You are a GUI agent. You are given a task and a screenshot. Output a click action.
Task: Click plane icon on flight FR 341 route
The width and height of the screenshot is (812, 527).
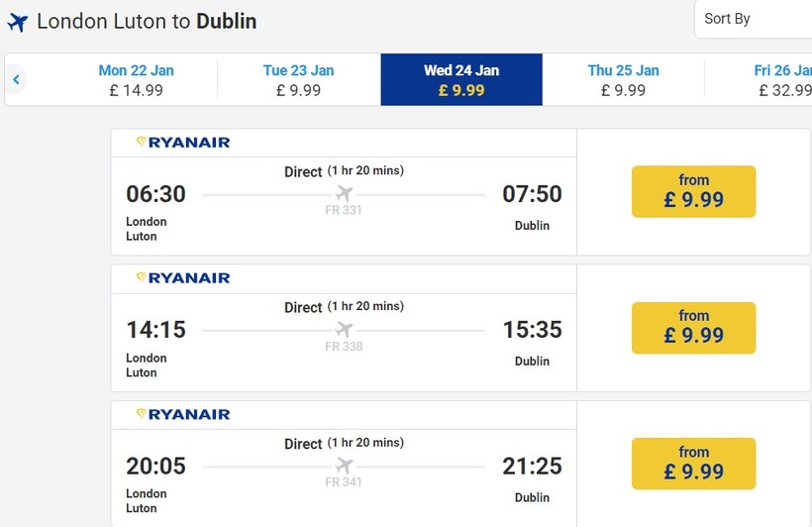click(344, 465)
